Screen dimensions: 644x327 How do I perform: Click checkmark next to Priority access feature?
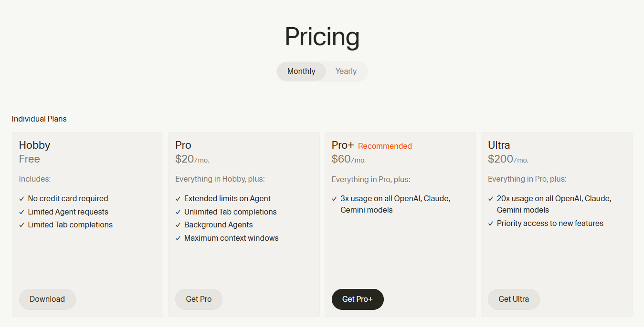[x=491, y=224]
